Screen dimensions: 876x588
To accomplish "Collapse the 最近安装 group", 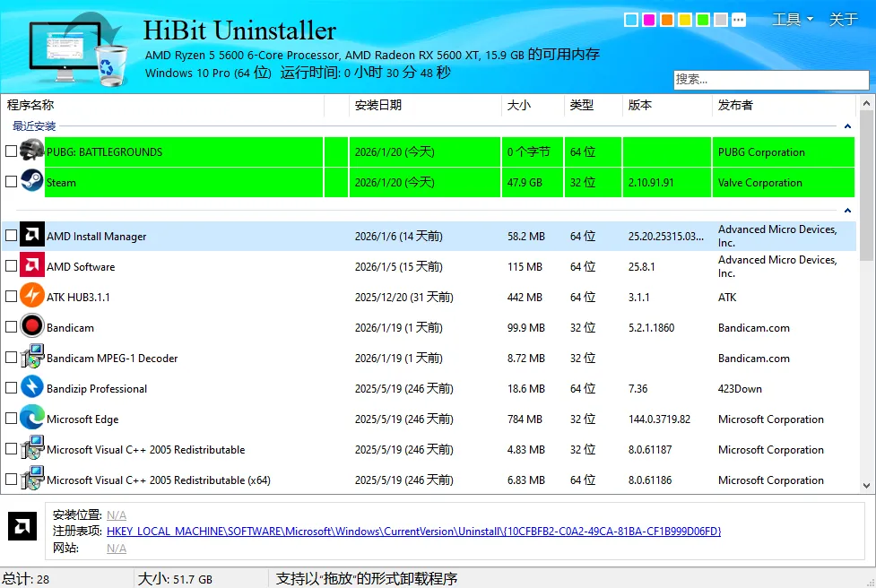I will tap(847, 126).
